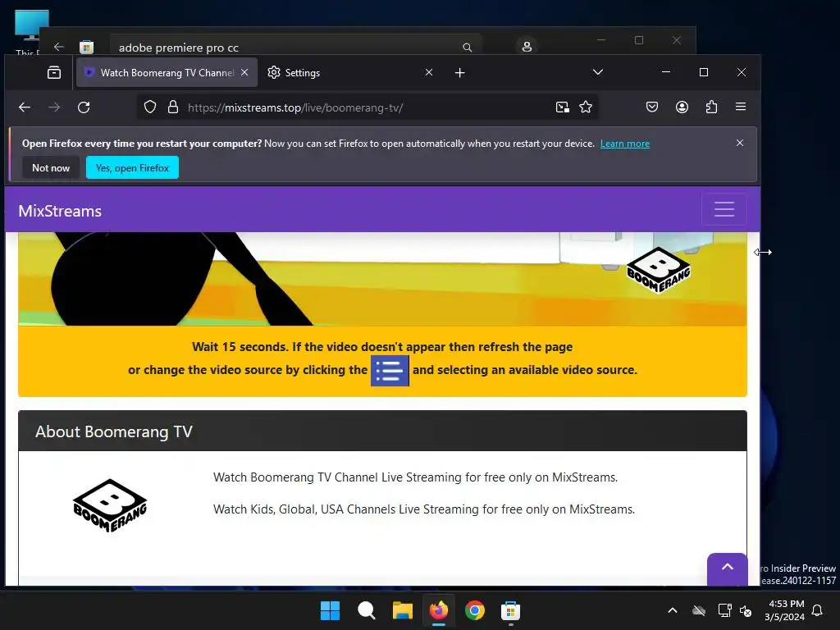The width and height of the screenshot is (840, 630).
Task: Open File Explorer from taskbar
Action: 402,610
